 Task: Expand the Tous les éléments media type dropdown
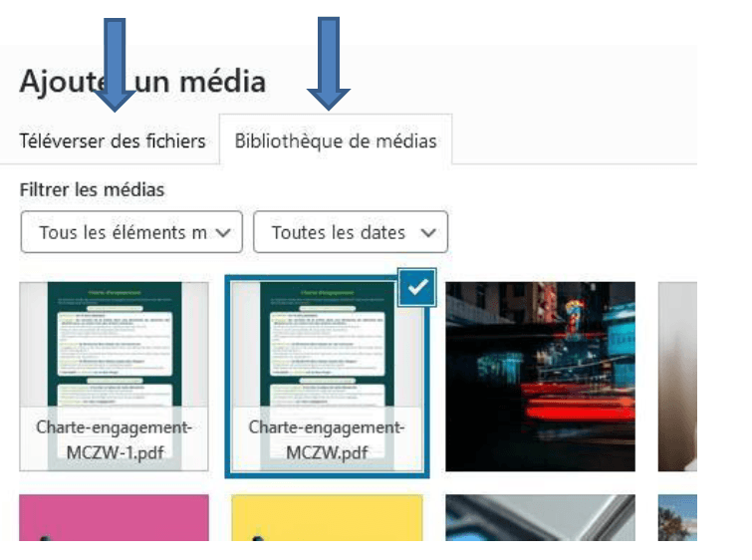point(131,232)
